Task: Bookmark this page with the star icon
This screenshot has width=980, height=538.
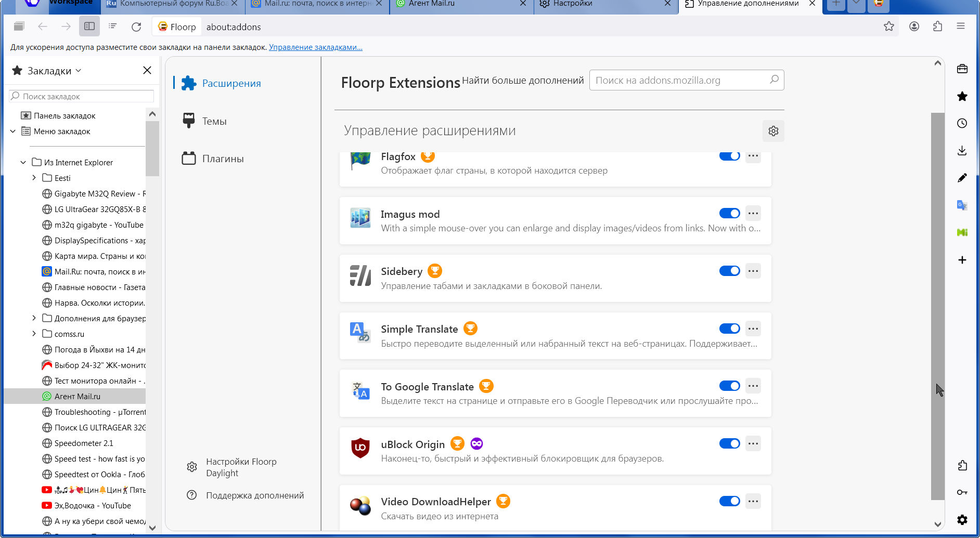Action: [889, 26]
